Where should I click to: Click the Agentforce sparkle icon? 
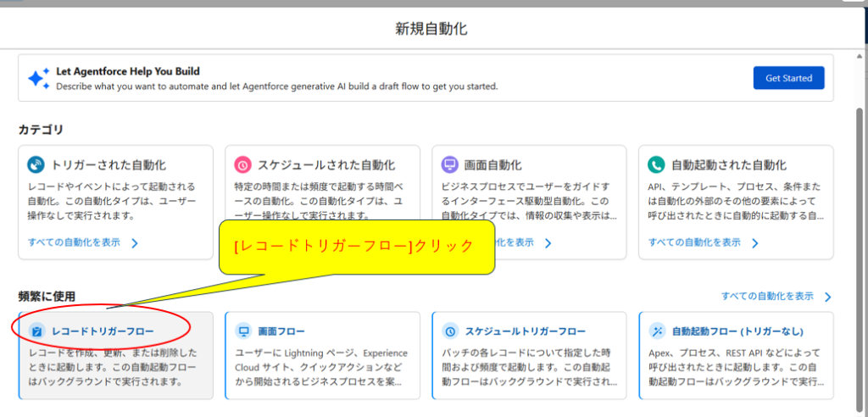39,78
